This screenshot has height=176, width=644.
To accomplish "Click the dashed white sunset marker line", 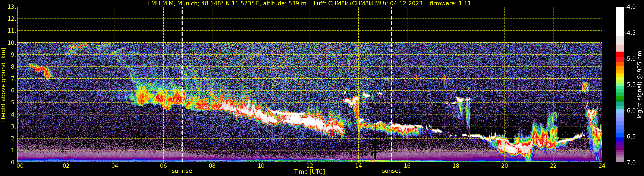I will (392, 85).
